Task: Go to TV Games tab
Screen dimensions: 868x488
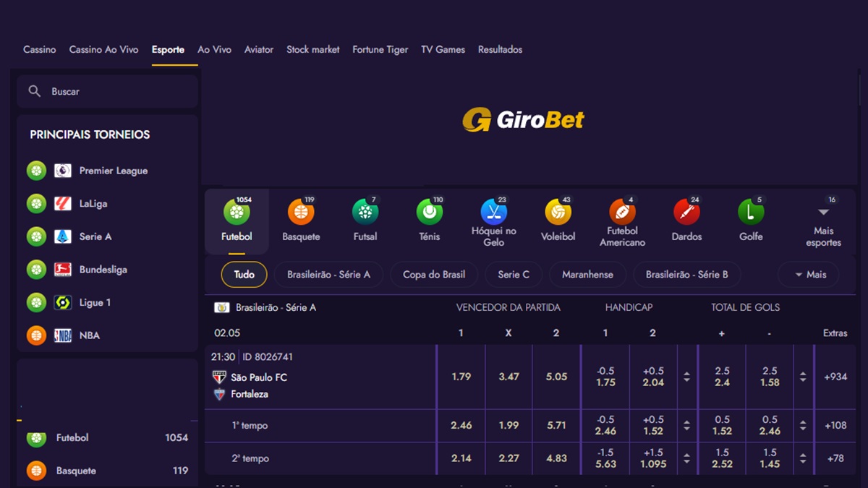Action: (443, 50)
